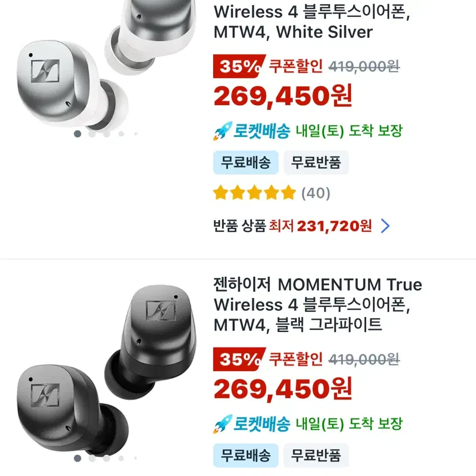Open the White Silver earbuds product image
This screenshot has height=476, width=476.
[x=103, y=64]
